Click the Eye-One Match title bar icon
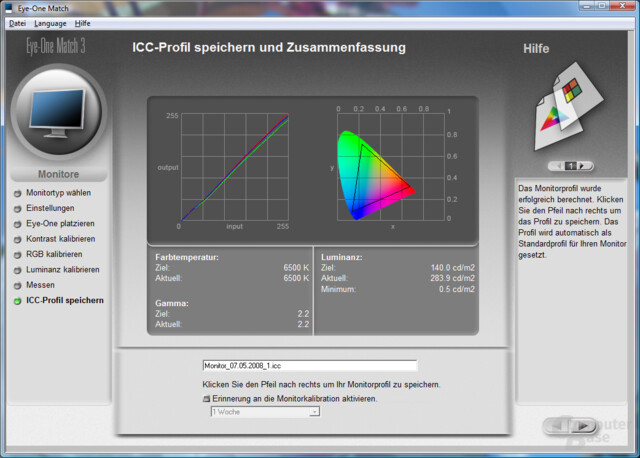The image size is (640, 458). (x=9, y=8)
